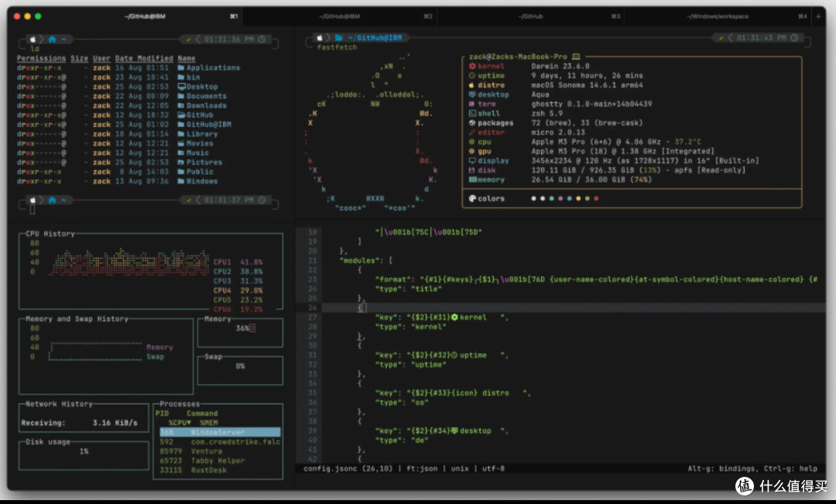Click the red dot in the colors row
The width and height of the screenshot is (836, 504).
pos(596,198)
